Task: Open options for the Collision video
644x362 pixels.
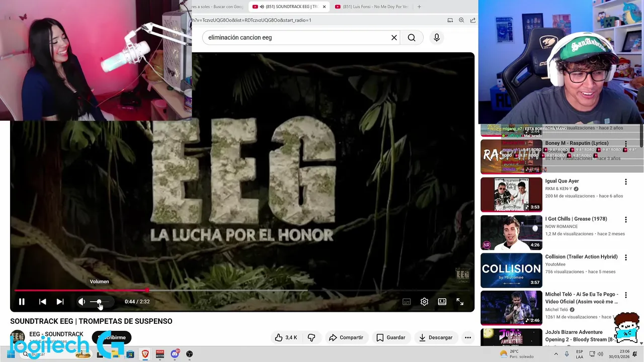Action: 626,257
